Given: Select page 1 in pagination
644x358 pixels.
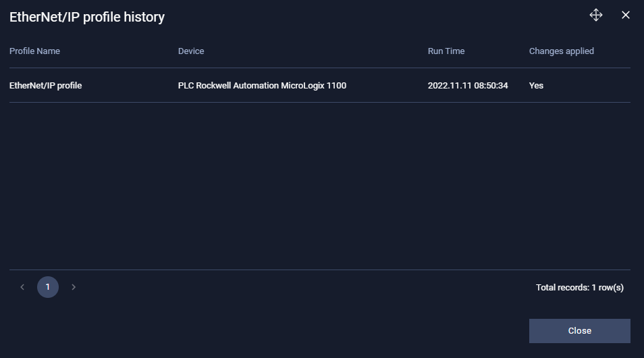Looking at the screenshot, I should click(x=48, y=287).
